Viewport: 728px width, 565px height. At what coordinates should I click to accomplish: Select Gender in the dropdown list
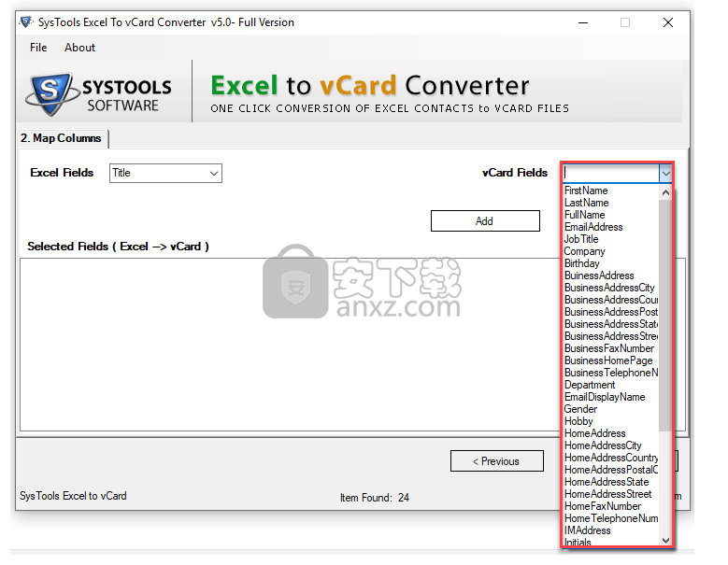tap(580, 409)
